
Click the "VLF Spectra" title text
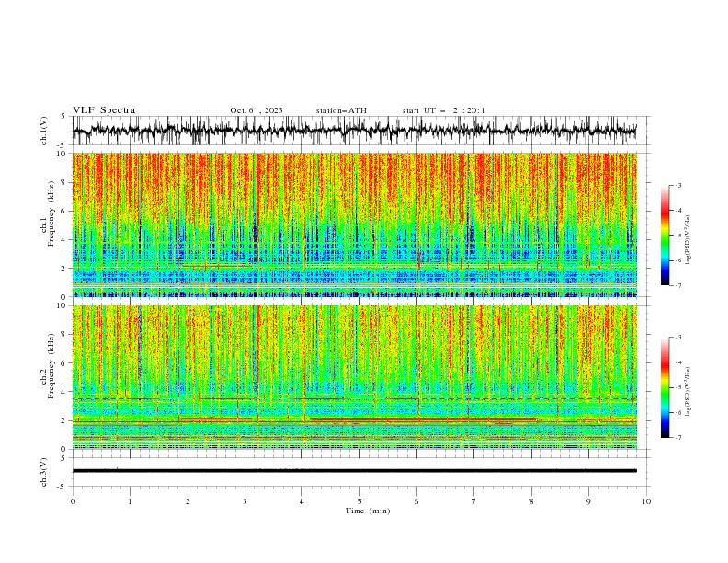[x=104, y=110]
